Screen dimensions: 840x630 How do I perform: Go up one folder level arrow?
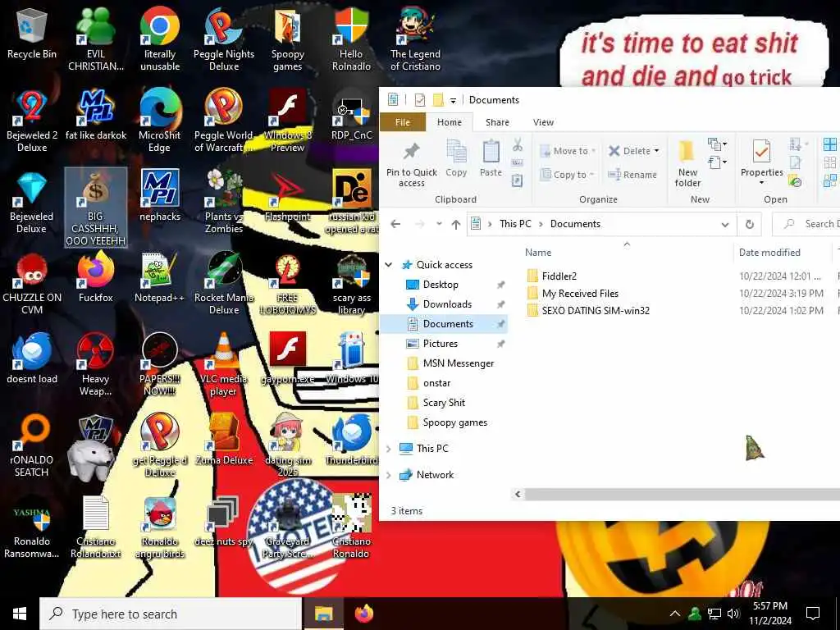(455, 225)
